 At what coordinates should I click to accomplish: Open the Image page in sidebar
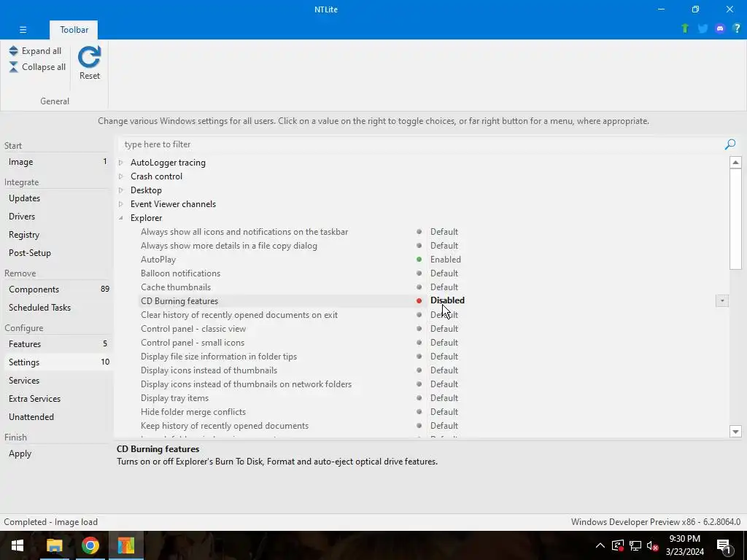click(x=57, y=162)
